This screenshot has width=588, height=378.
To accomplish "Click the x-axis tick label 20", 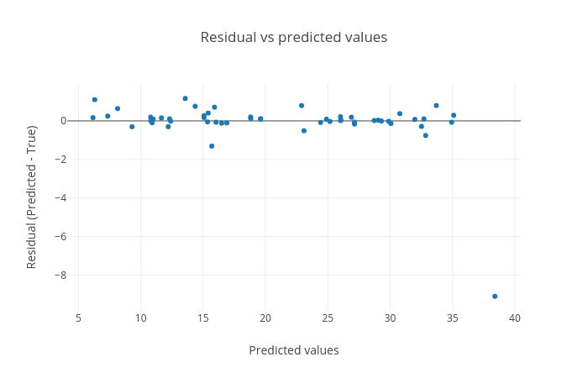I will (x=265, y=318).
